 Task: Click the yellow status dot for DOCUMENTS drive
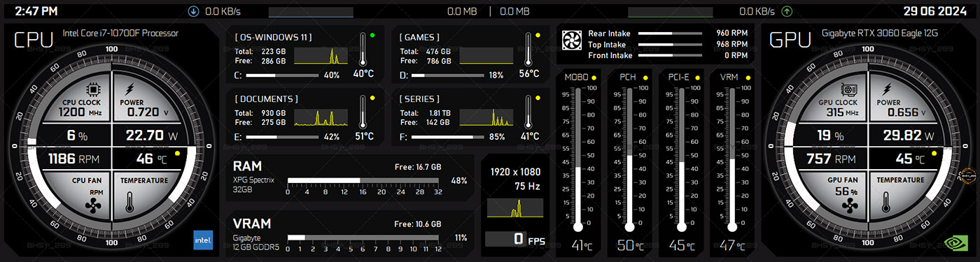(372, 98)
